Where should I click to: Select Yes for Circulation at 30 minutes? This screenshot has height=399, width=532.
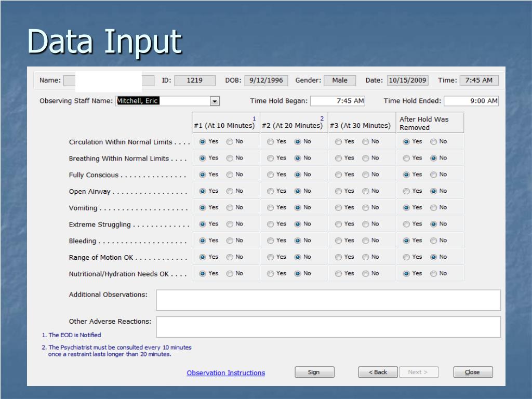(338, 142)
